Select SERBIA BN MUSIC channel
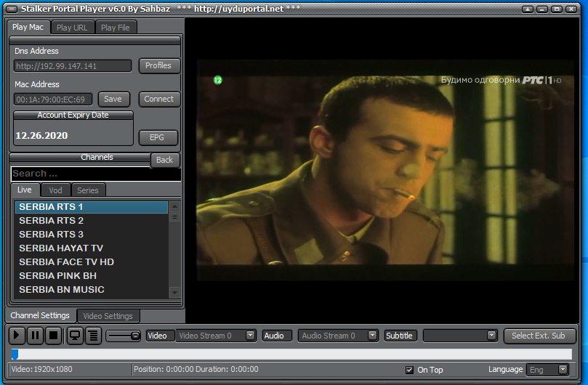The width and height of the screenshot is (588, 385). [92, 290]
